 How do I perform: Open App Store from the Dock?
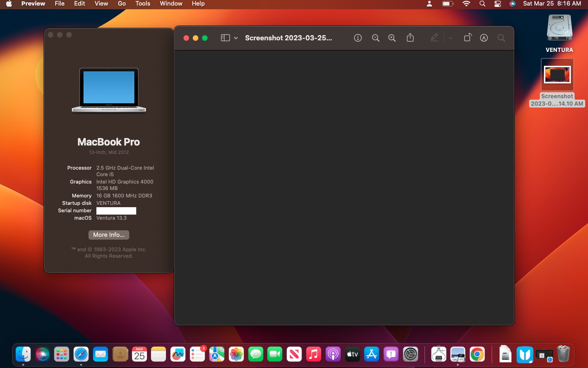pyautogui.click(x=372, y=355)
